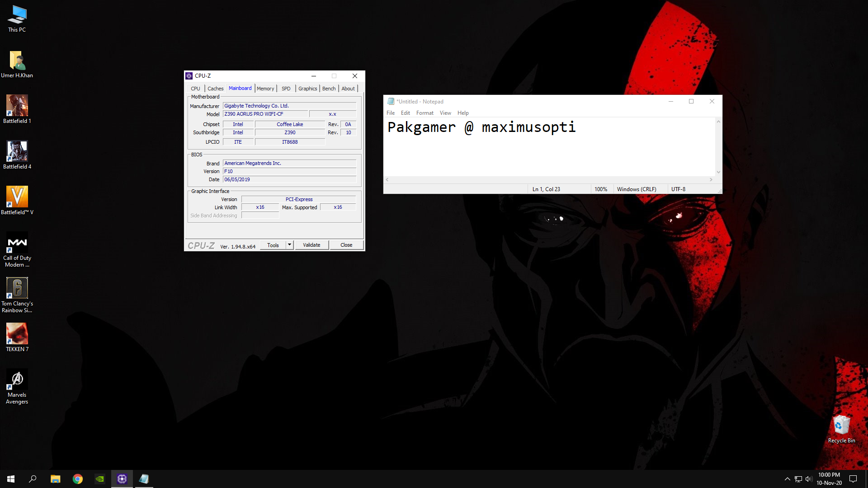The width and height of the screenshot is (868, 488).
Task: Select Notepad taskbar button
Action: [x=144, y=479]
